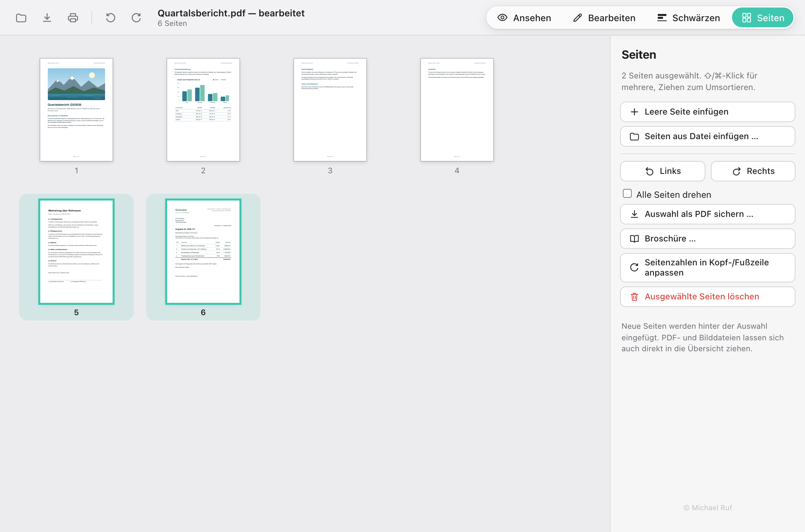Undo with the counter-clockwise arrow icon
805x532 pixels.
pyautogui.click(x=111, y=18)
